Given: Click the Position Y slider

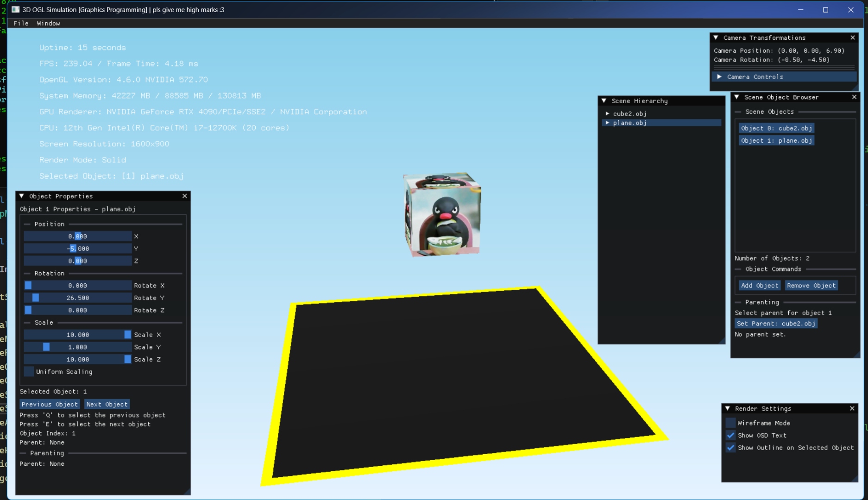Looking at the screenshot, I should (78, 249).
